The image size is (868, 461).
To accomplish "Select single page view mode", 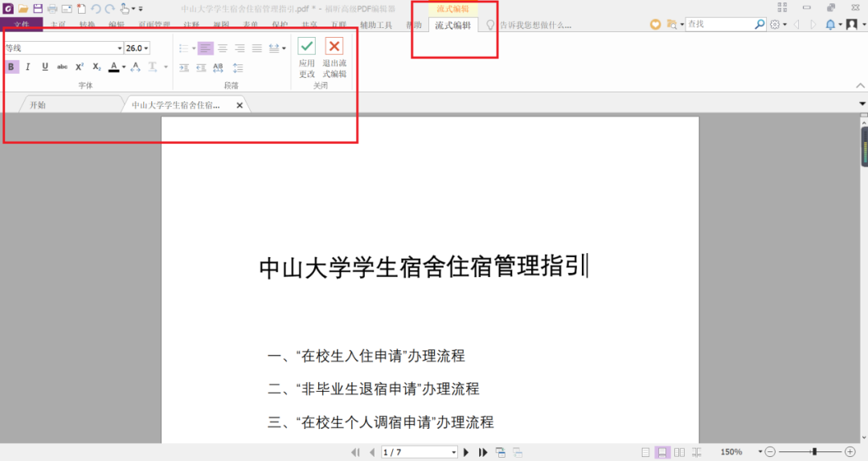I will pyautogui.click(x=645, y=452).
